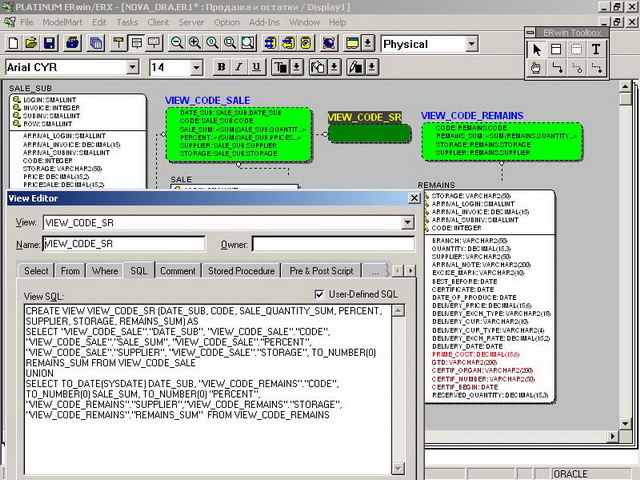This screenshot has width=640, height=480.
Task: Select non-identifying relationship tool in Toolbox
Action: (596, 68)
